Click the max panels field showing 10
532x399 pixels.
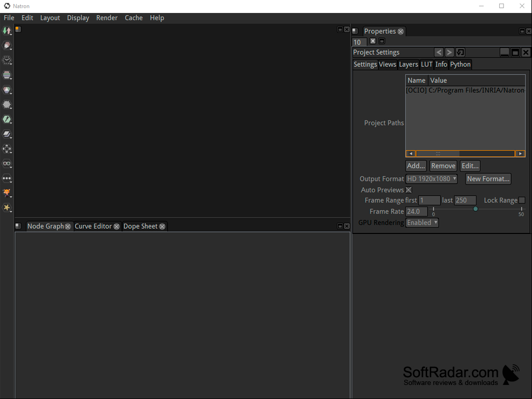click(360, 42)
